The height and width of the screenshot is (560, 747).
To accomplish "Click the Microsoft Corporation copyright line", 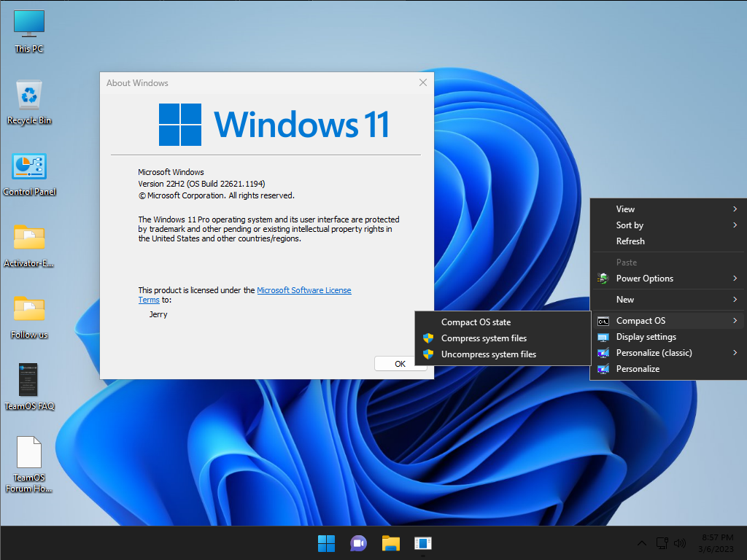I will [x=216, y=195].
